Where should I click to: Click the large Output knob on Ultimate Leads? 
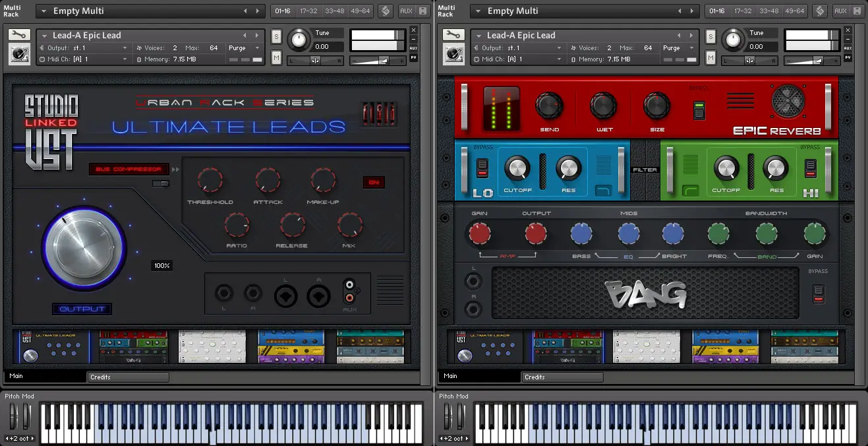tap(84, 247)
